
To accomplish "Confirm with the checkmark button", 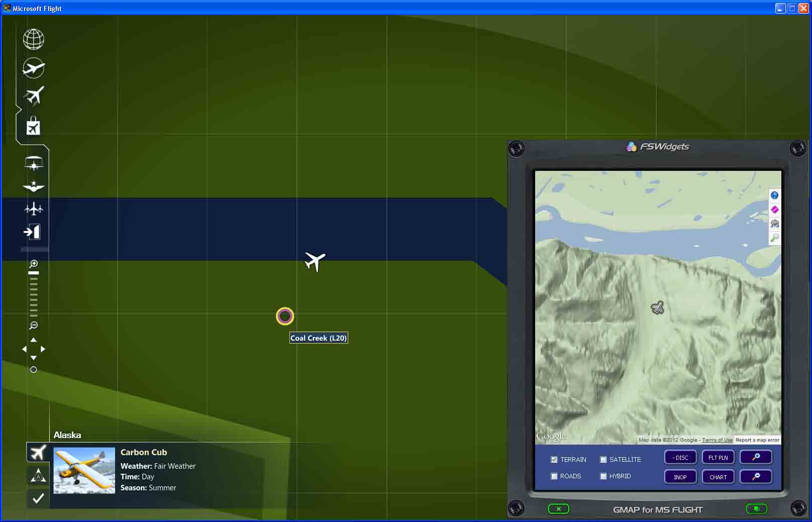I will (38, 498).
